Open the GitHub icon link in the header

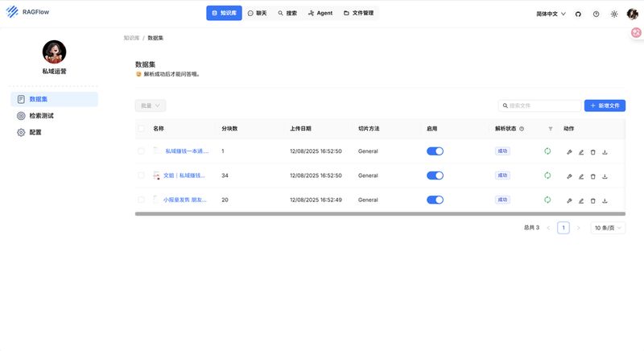[578, 14]
